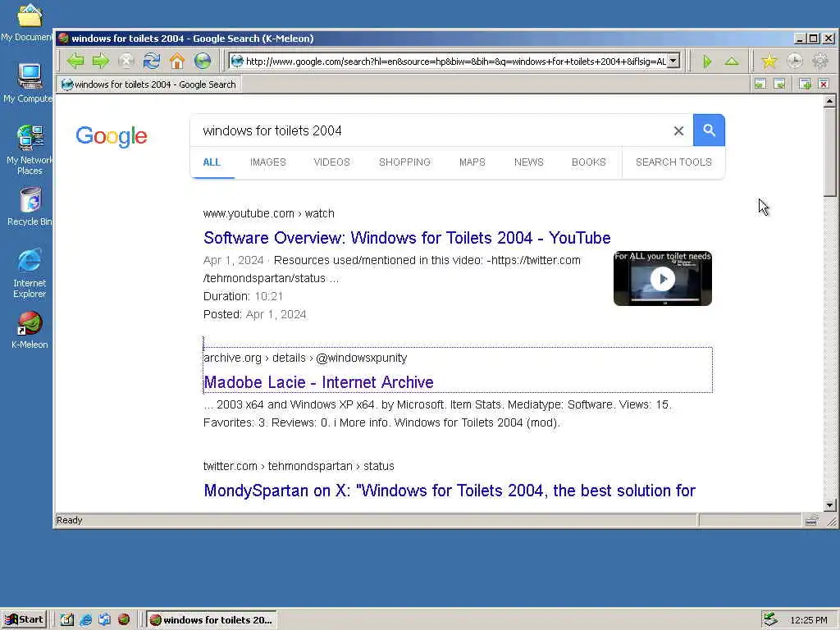Switch to MAPS results tab
840x630 pixels.
pyautogui.click(x=472, y=162)
